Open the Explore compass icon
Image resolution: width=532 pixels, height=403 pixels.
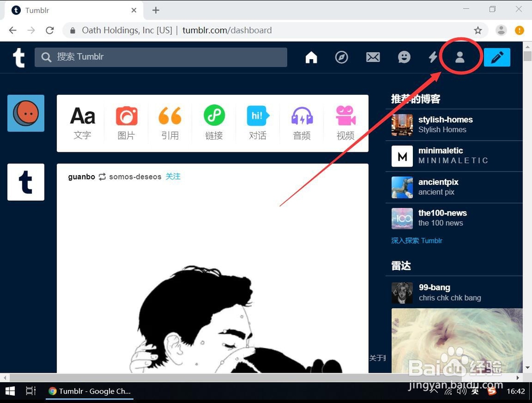[x=342, y=57]
